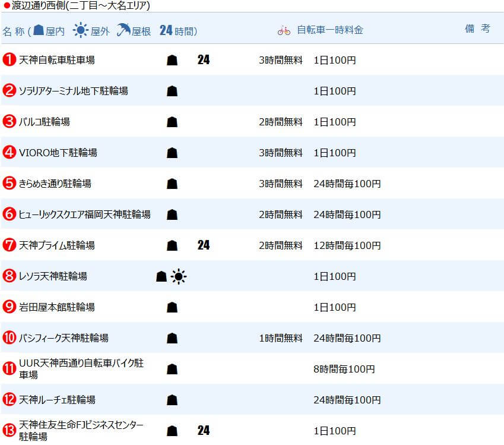Viewport: 504px width, 445px height.
Task: Click 8時間毎100円 fee for UUR天神西通り
Action: [x=344, y=369]
